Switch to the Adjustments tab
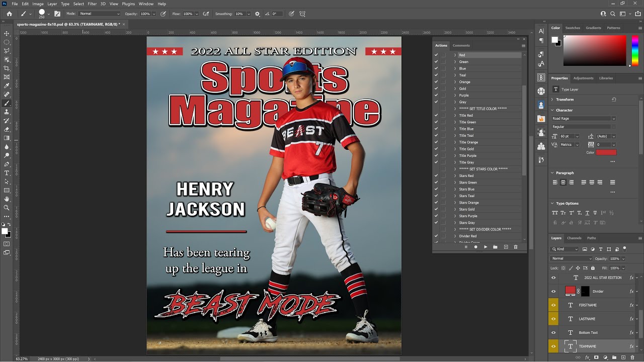644x362 pixels. click(x=584, y=78)
